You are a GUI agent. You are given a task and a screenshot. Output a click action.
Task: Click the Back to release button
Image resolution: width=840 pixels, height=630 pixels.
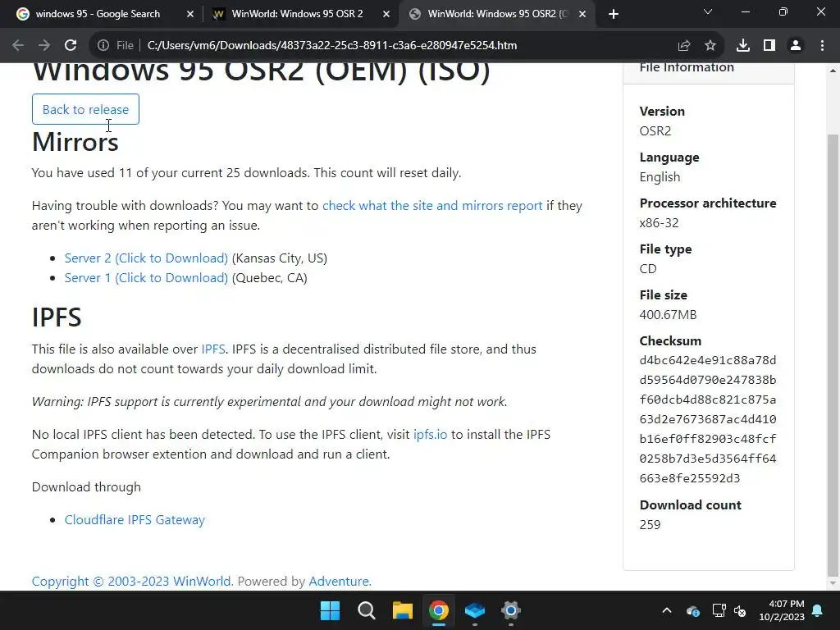[x=85, y=109]
